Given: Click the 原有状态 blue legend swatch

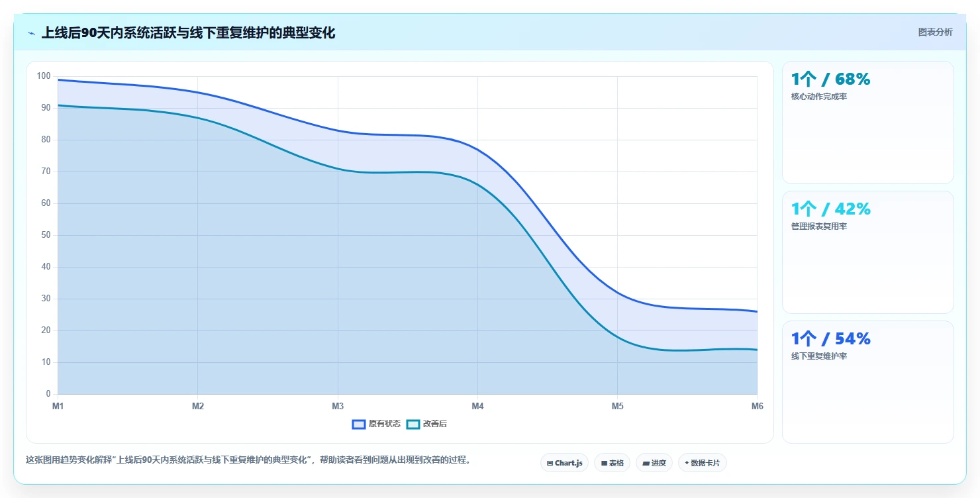Looking at the screenshot, I should (x=359, y=424).
